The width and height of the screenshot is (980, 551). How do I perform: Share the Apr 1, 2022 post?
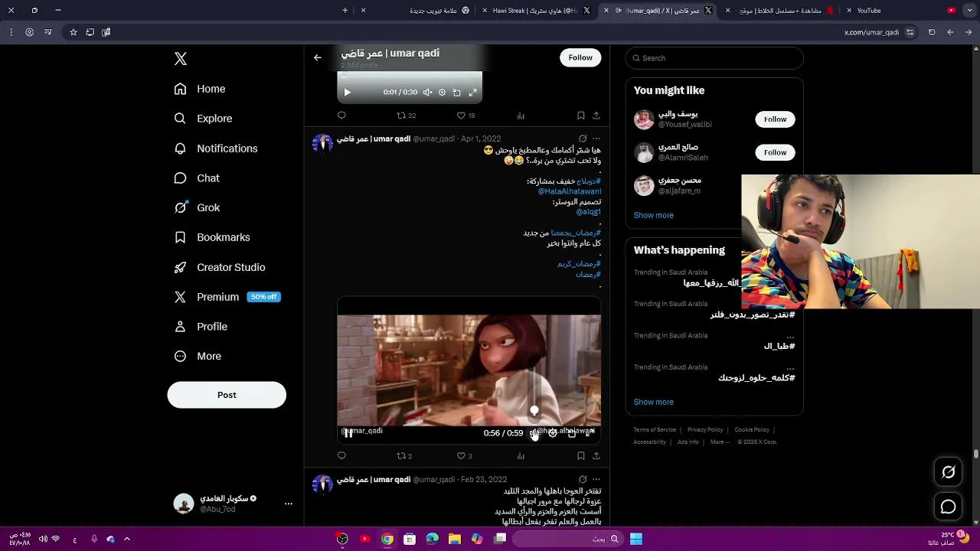point(596,456)
